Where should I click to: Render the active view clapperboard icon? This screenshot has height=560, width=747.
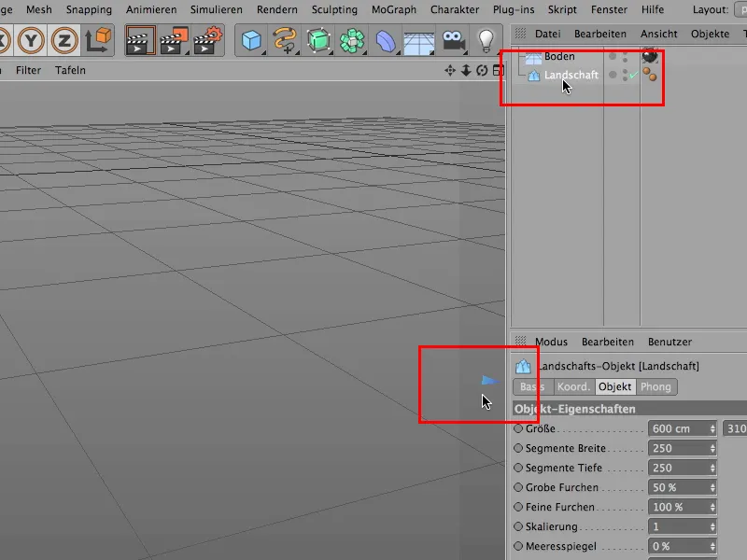(140, 40)
